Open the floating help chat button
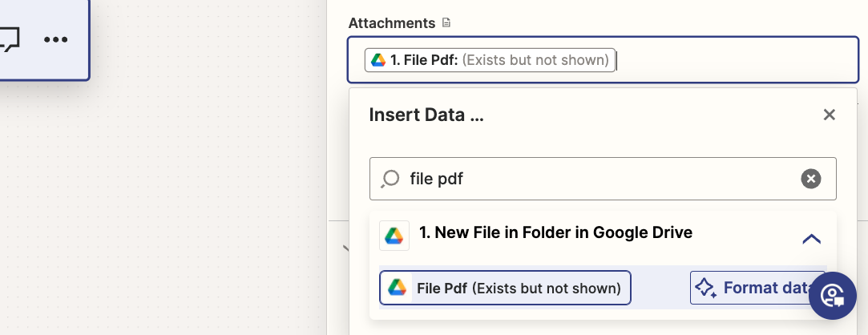868x335 pixels. point(833,296)
